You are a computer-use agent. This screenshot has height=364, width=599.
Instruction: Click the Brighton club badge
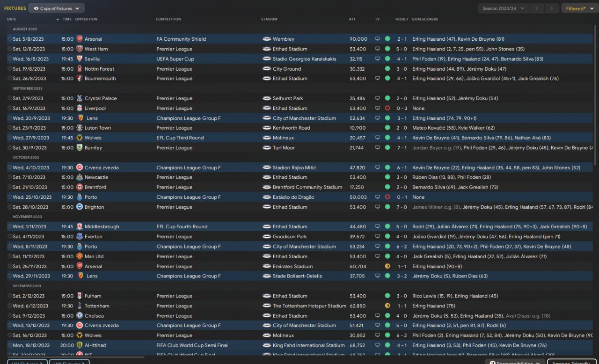coord(80,207)
